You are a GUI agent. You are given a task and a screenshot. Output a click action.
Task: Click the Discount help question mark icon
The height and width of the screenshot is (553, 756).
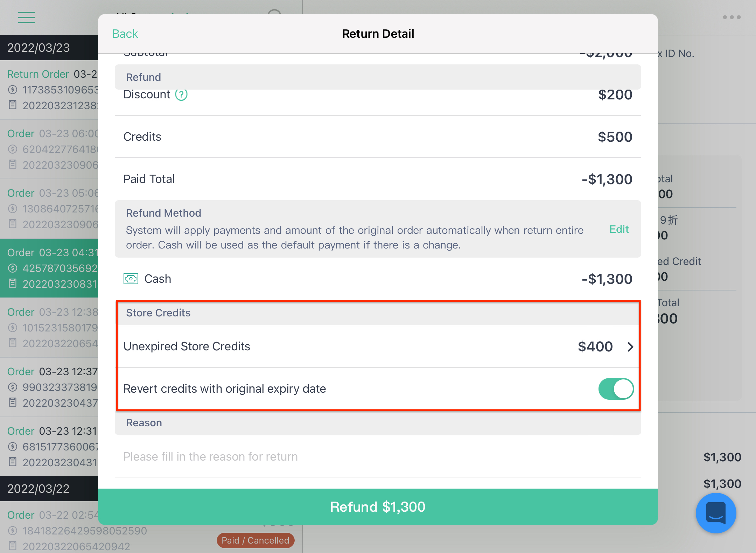[181, 94]
